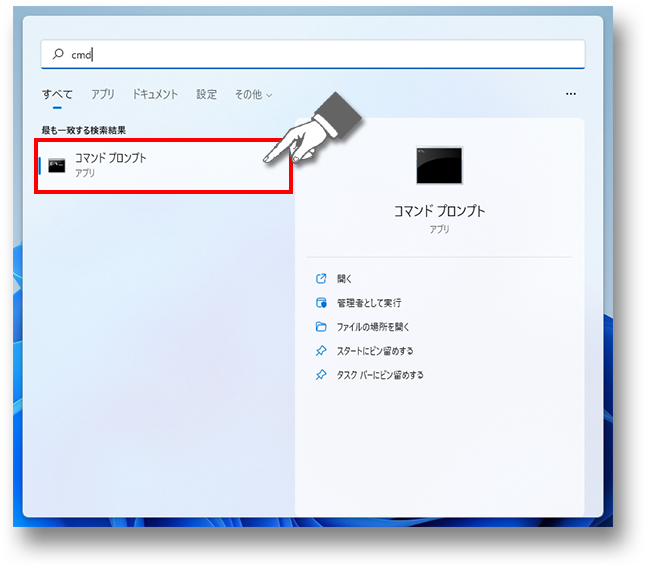Click the コマンド プロンプト title in preview pane
647x568 pixels.
(439, 211)
